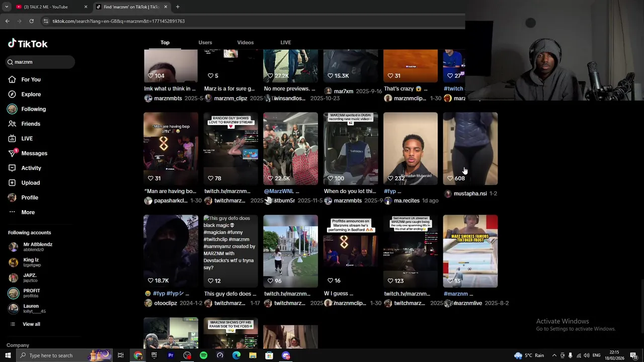Open Microsoft Store from the taskbar
The height and width of the screenshot is (362, 644).
tap(269, 355)
